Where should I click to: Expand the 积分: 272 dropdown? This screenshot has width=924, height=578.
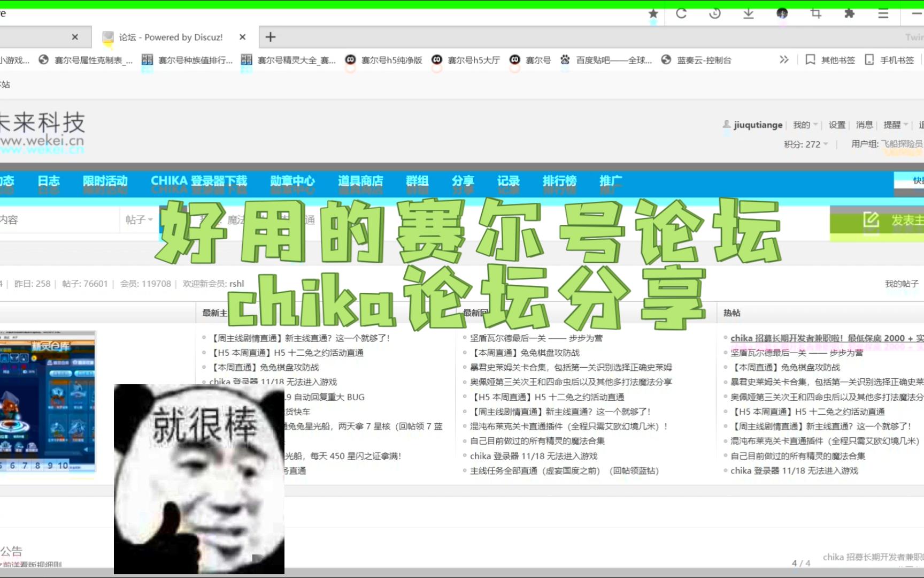point(806,144)
